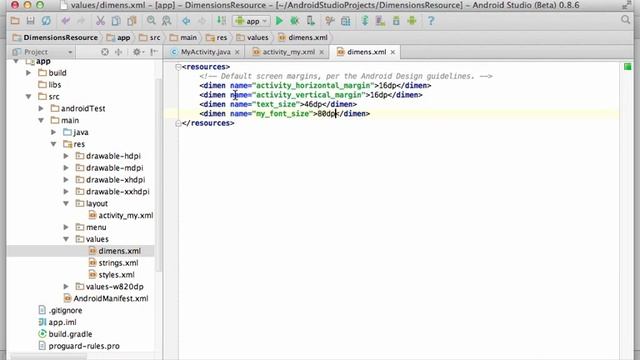Expand the drawable-xxhdpi folder
640x360 pixels.
66,191
